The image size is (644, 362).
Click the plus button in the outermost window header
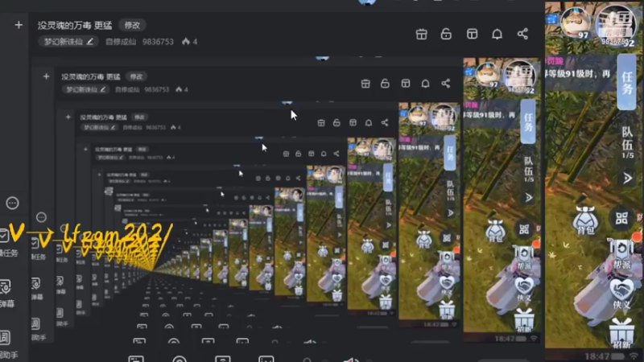coord(19,25)
